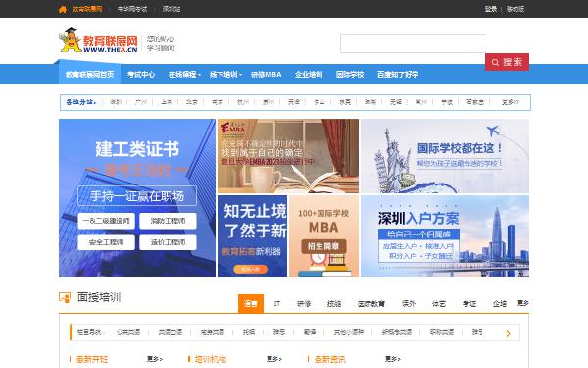
Task: Switch to the 体艺 tab
Action: point(439,304)
